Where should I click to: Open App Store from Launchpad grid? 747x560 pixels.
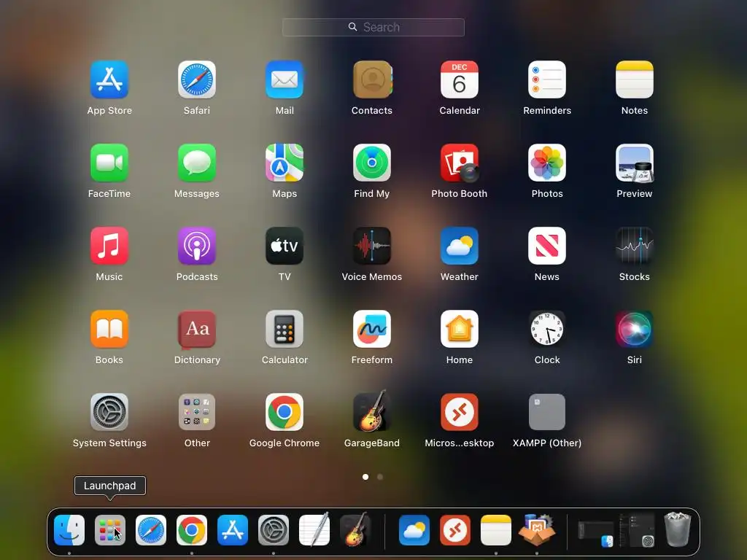click(x=109, y=79)
